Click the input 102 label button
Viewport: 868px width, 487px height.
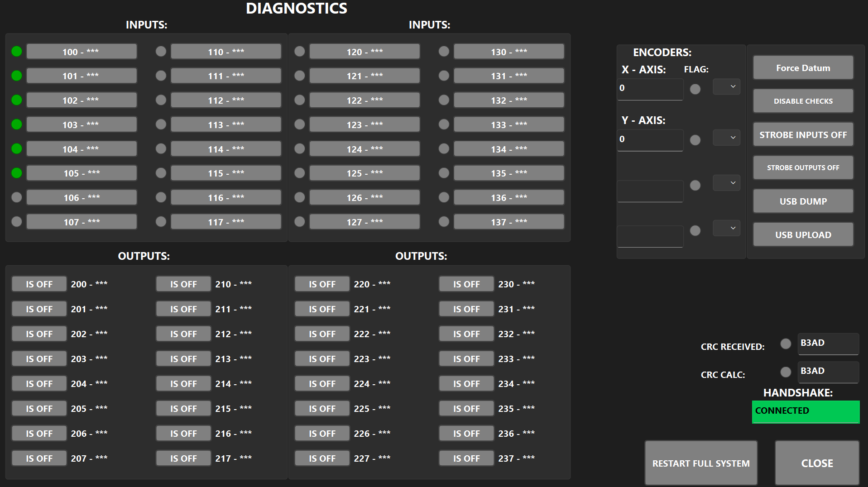tap(82, 100)
